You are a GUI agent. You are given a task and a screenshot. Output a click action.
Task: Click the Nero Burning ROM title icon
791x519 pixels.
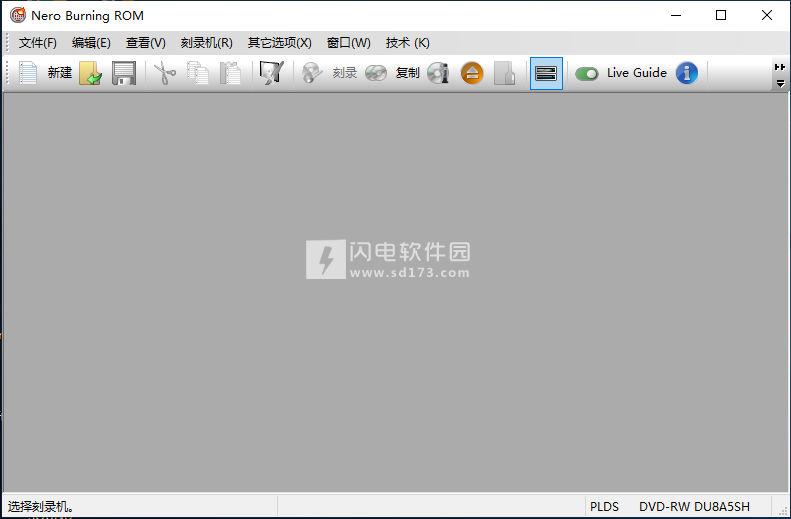(18, 15)
